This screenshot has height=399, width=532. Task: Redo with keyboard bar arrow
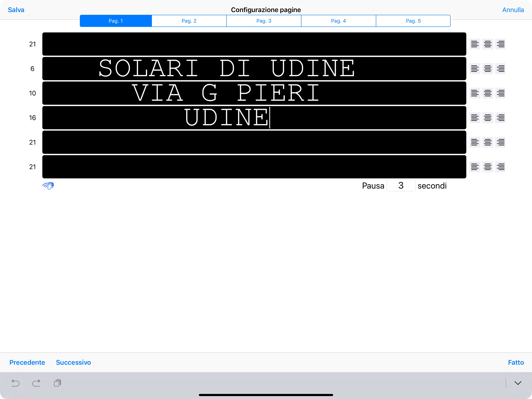pyautogui.click(x=36, y=383)
